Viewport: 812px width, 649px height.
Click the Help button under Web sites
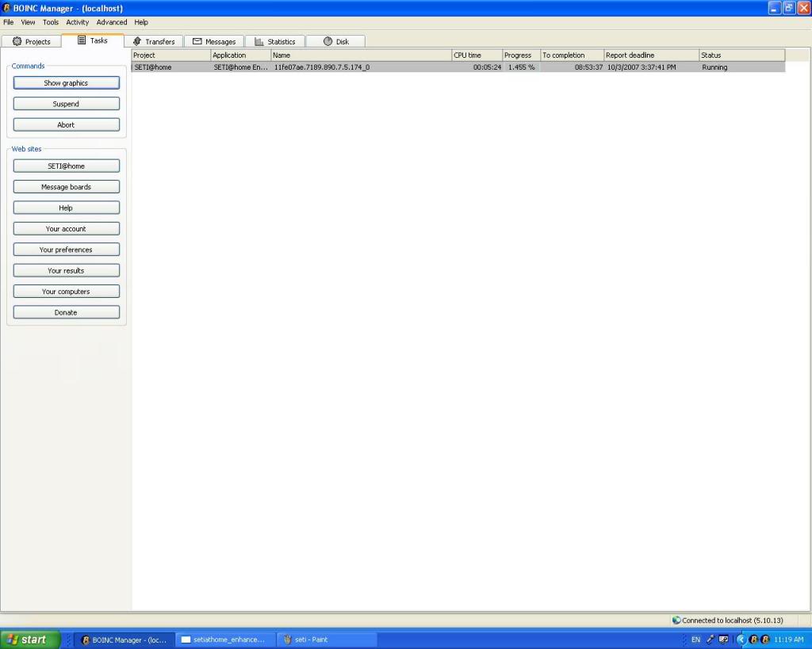[x=67, y=208]
